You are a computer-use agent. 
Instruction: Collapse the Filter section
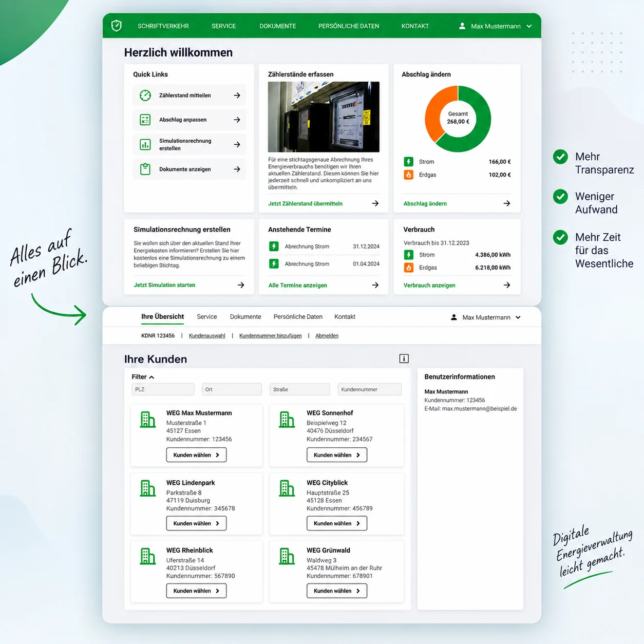[x=143, y=377]
